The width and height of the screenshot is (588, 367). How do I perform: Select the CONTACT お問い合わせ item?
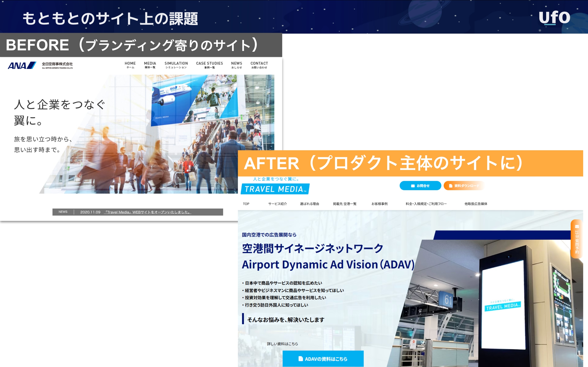(259, 65)
